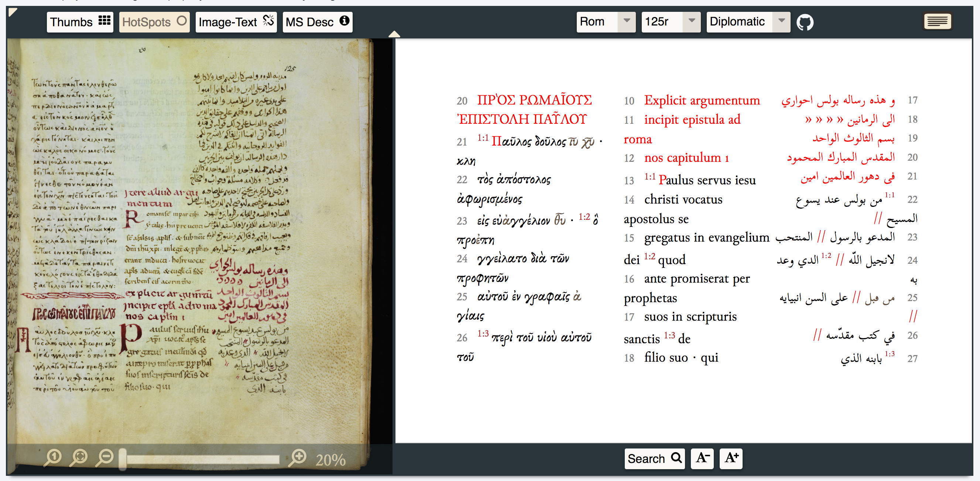Click the Latin line 'filio suo · qui'

(681, 358)
